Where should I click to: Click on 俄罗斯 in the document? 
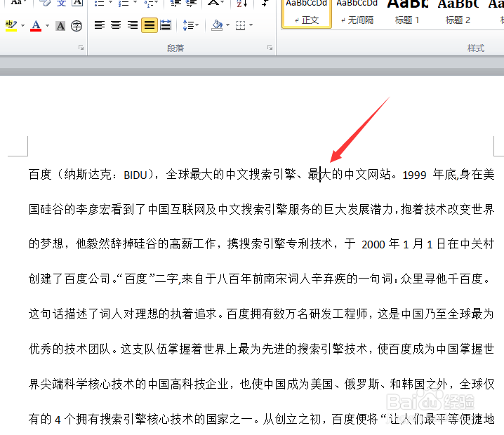coord(362,384)
